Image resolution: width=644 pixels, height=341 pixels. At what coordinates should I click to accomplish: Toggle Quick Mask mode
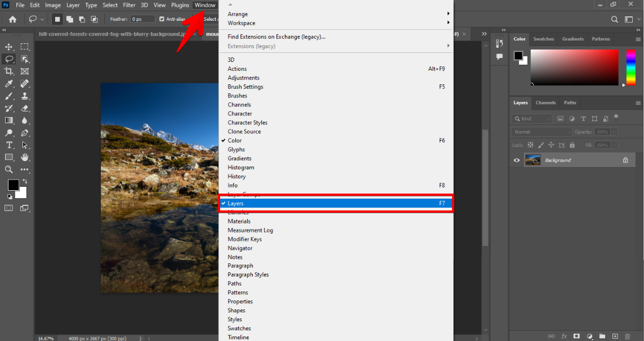(8, 208)
